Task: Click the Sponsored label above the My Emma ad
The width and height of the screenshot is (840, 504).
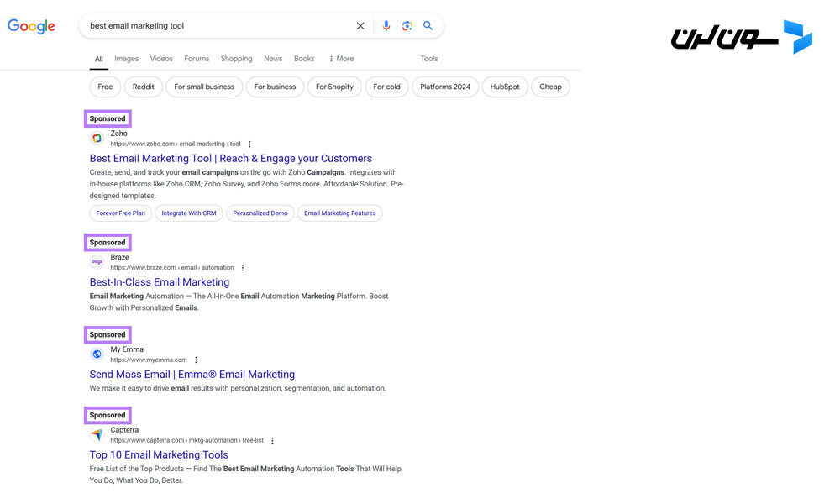Action: click(108, 335)
